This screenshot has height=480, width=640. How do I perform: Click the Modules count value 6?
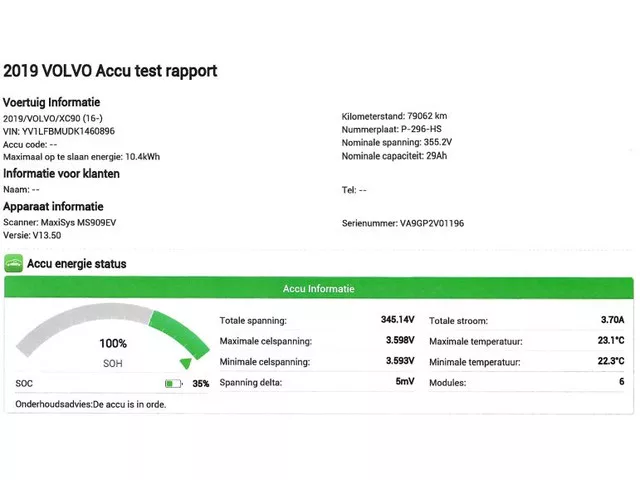point(621,383)
